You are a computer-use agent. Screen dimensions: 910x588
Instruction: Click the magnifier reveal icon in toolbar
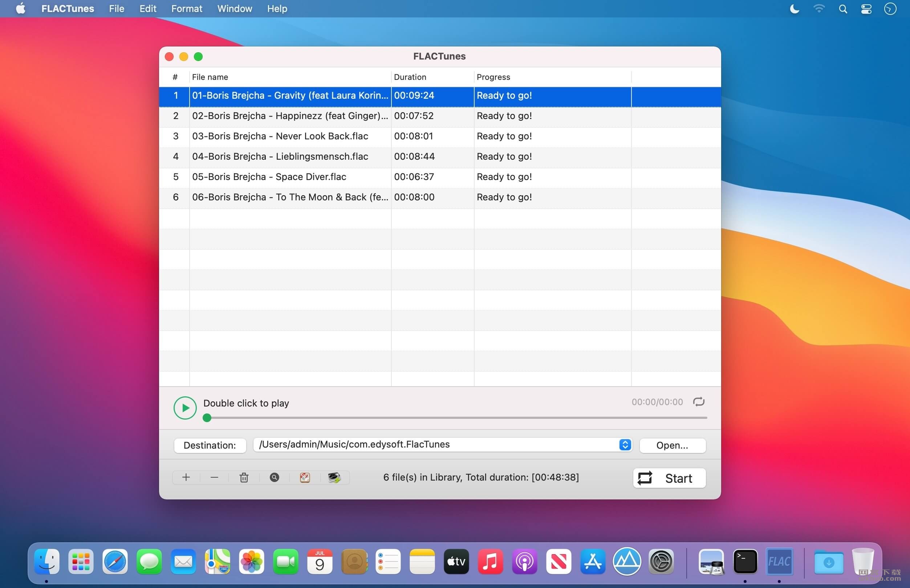pos(274,477)
